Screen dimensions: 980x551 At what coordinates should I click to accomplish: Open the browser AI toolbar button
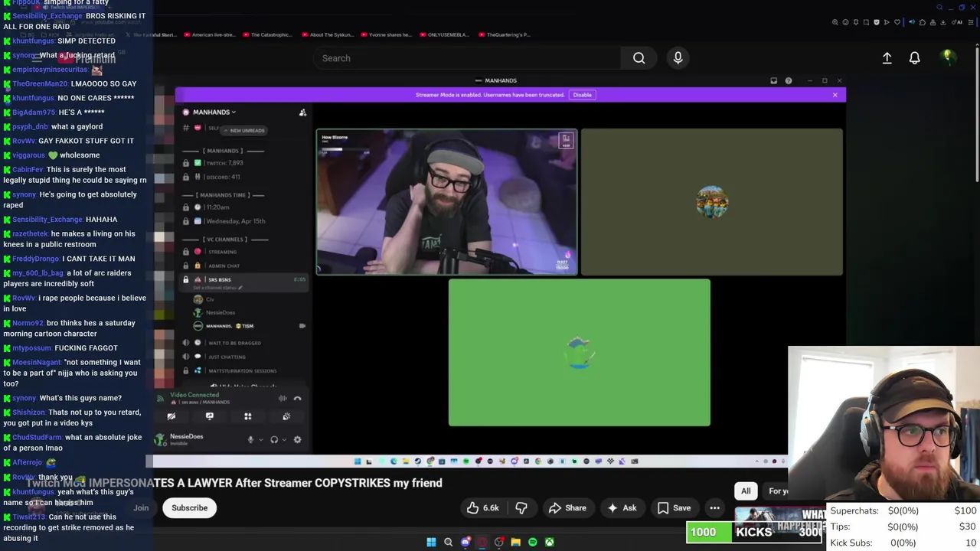point(959,22)
